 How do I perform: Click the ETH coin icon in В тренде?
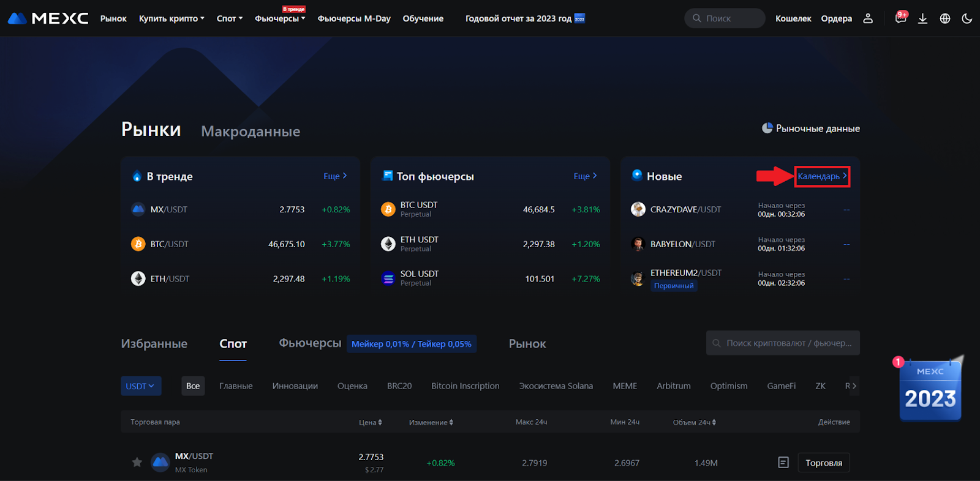(138, 278)
